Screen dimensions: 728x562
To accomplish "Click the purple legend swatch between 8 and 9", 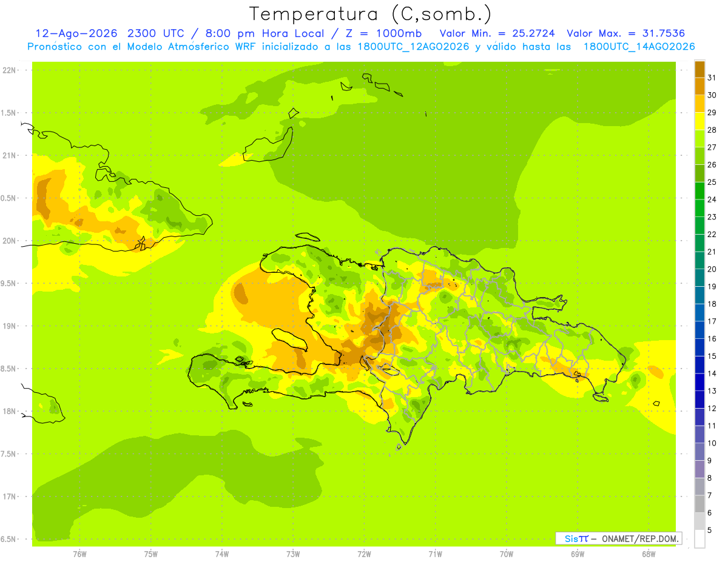I will pyautogui.click(x=699, y=469).
